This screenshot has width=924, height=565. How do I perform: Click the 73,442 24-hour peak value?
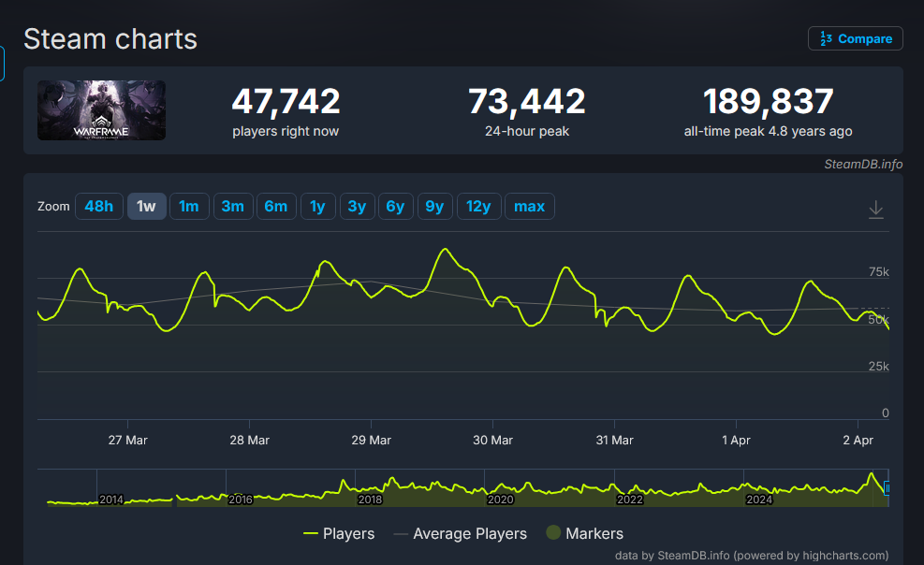coord(527,101)
